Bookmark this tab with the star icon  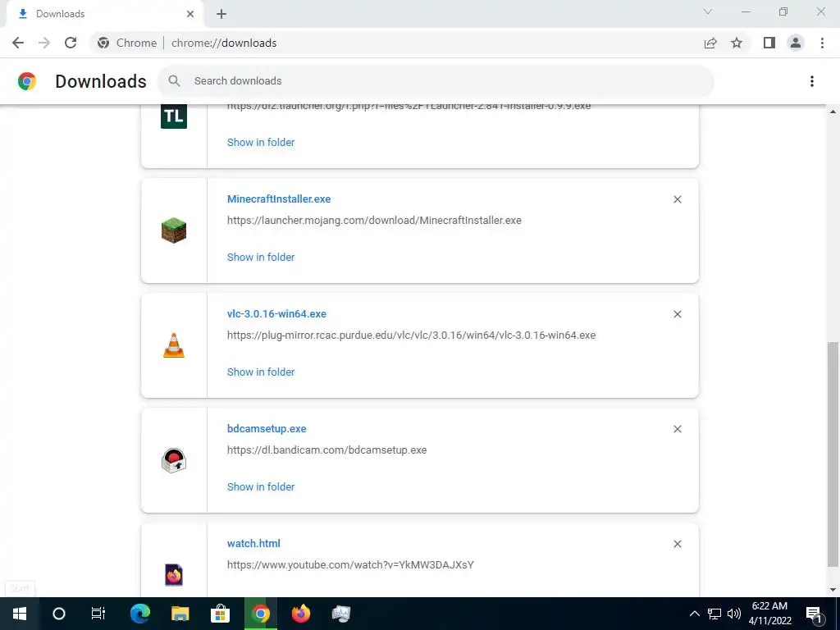737,43
